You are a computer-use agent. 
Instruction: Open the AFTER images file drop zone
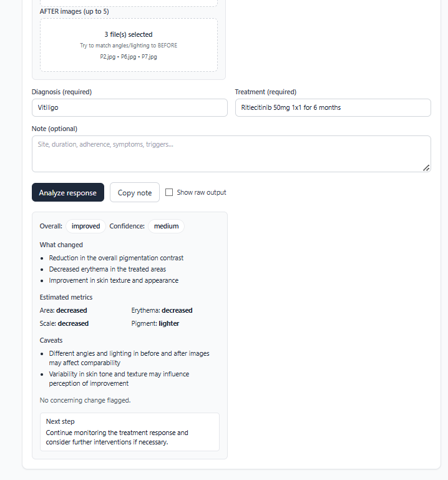click(x=129, y=45)
